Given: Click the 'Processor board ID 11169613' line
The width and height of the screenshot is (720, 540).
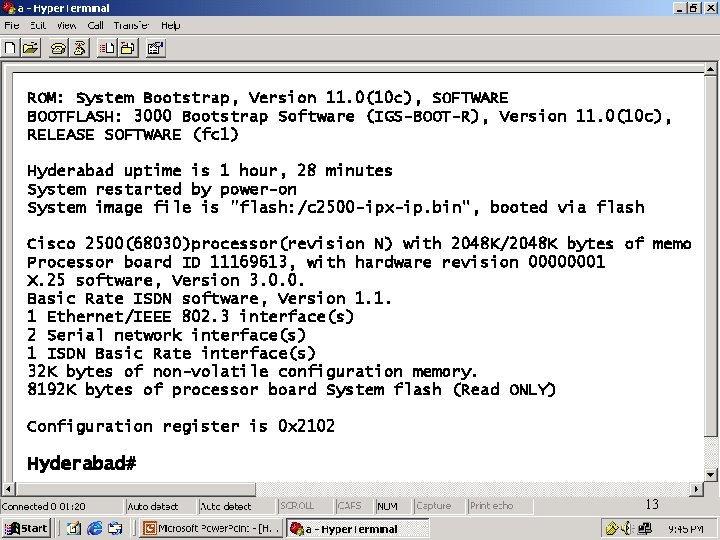Looking at the screenshot, I should [x=316, y=262].
